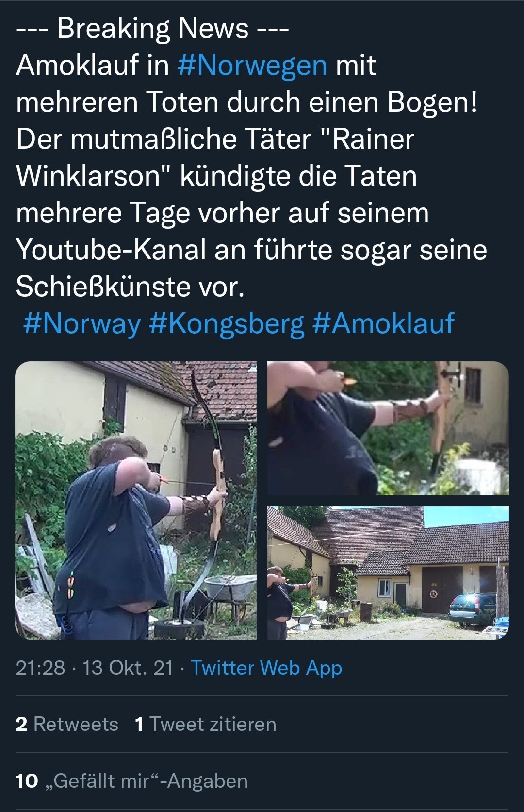
Task: Click the bow in the left photo
Action: pos(213,486)
